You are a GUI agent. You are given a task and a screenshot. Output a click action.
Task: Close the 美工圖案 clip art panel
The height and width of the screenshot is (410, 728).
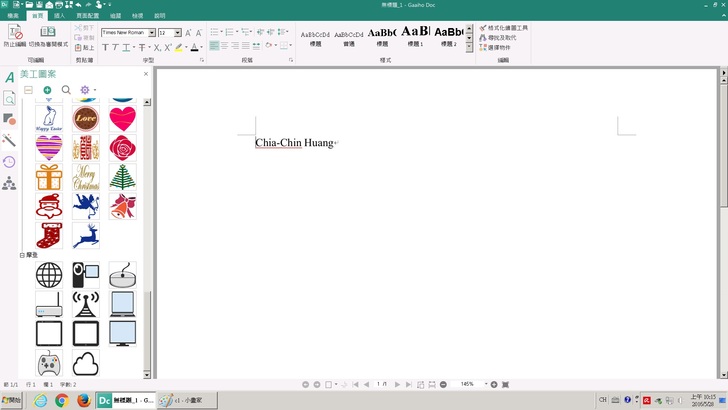coord(146,74)
